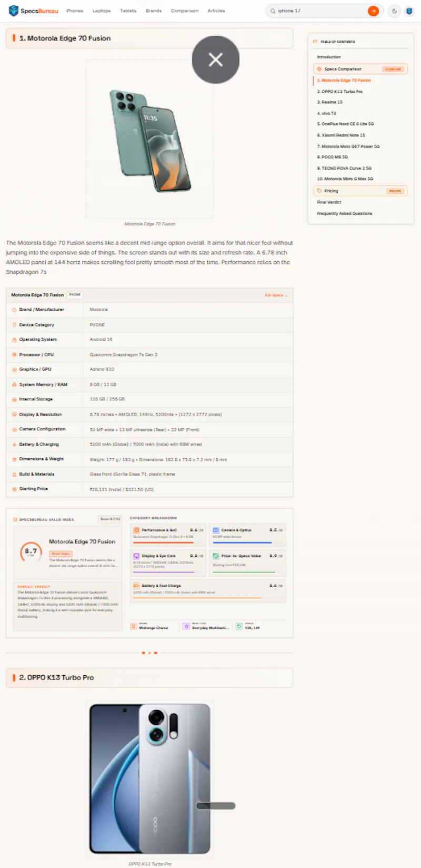Click the Starting Price row icon
This screenshot has width=421, height=868.
[14, 489]
